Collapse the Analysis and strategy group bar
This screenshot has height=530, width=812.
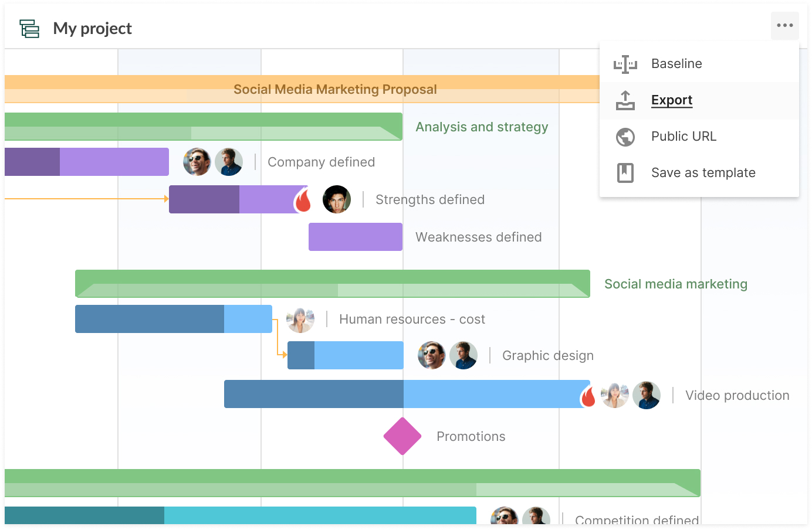click(203, 126)
